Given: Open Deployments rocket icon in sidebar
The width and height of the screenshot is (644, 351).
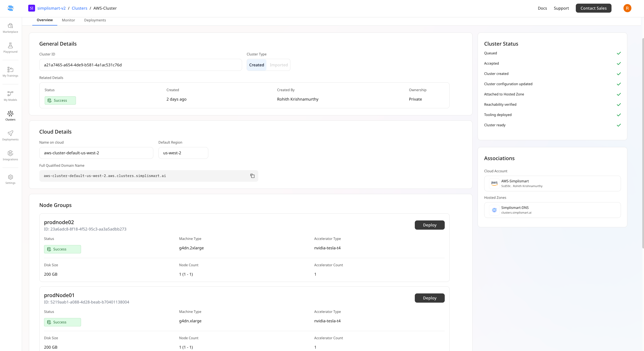Looking at the screenshot, I should pos(10,136).
